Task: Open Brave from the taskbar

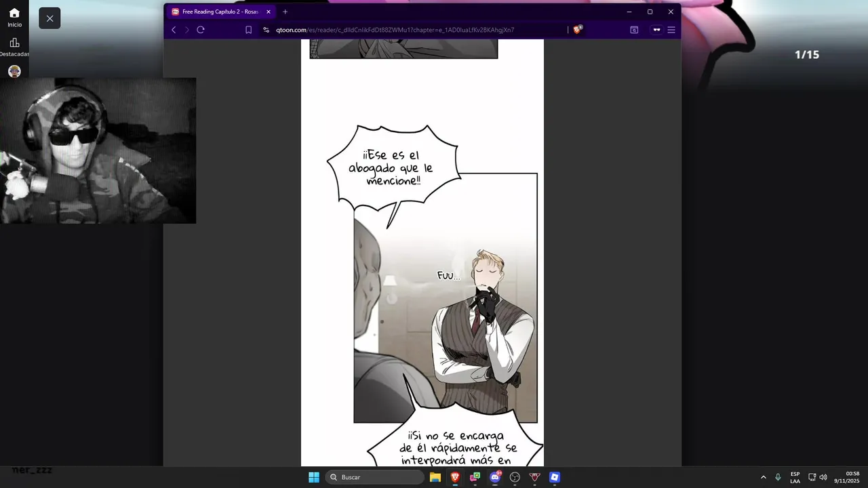Action: (455, 477)
